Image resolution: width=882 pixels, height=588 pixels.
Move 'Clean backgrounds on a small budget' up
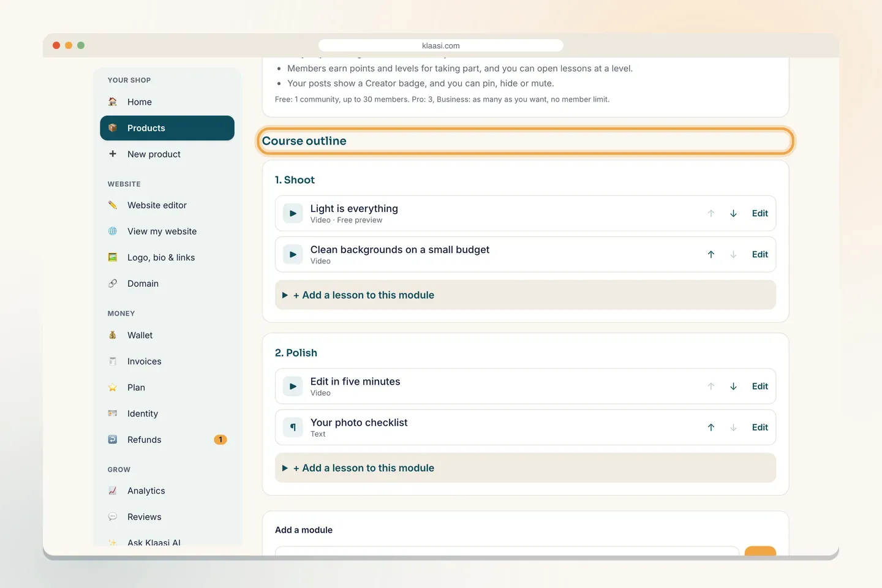coord(711,254)
